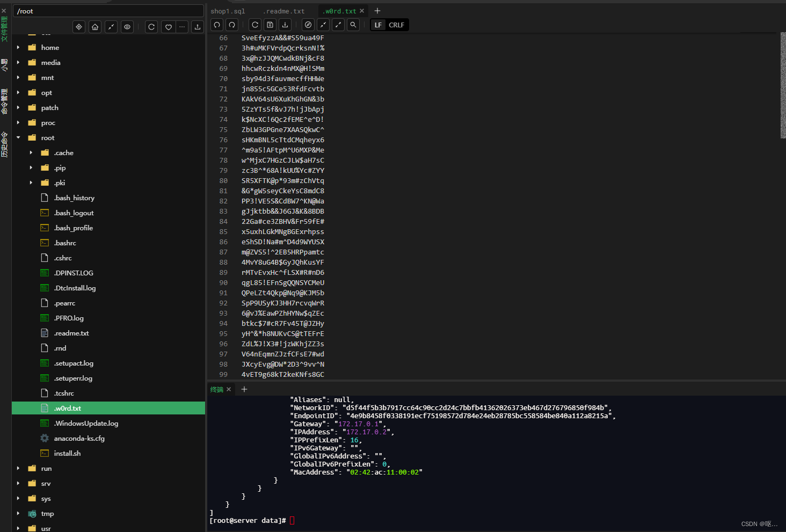Select install.sh in the file tree
The height and width of the screenshot is (532, 786).
point(67,454)
